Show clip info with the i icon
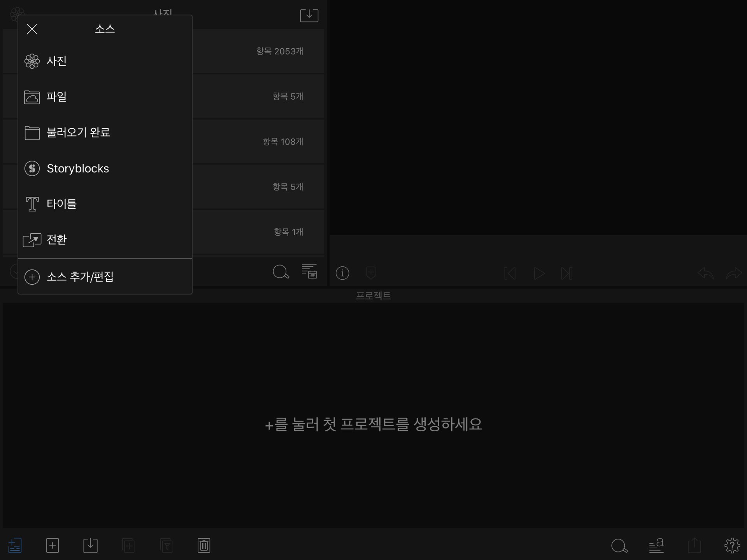The width and height of the screenshot is (747, 560). tap(342, 273)
